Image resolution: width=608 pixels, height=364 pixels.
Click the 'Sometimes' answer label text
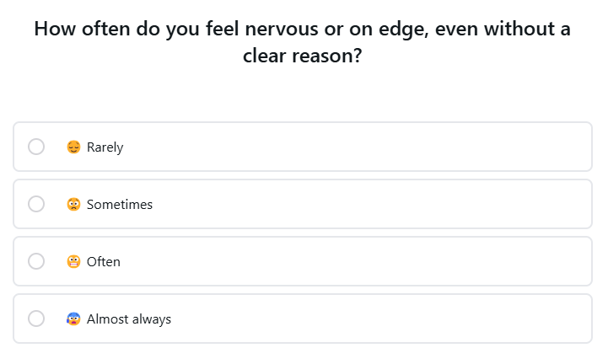point(120,205)
